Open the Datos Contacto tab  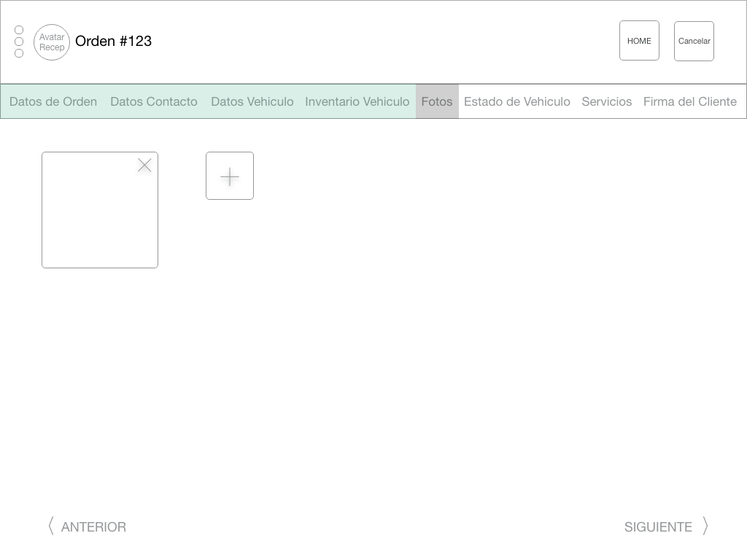[x=154, y=101]
